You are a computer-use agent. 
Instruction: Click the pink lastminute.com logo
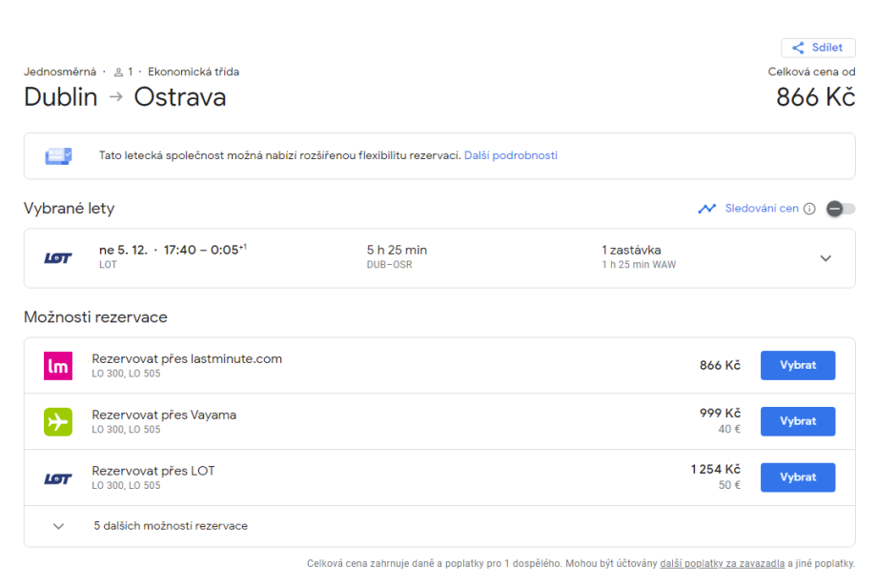point(58,366)
